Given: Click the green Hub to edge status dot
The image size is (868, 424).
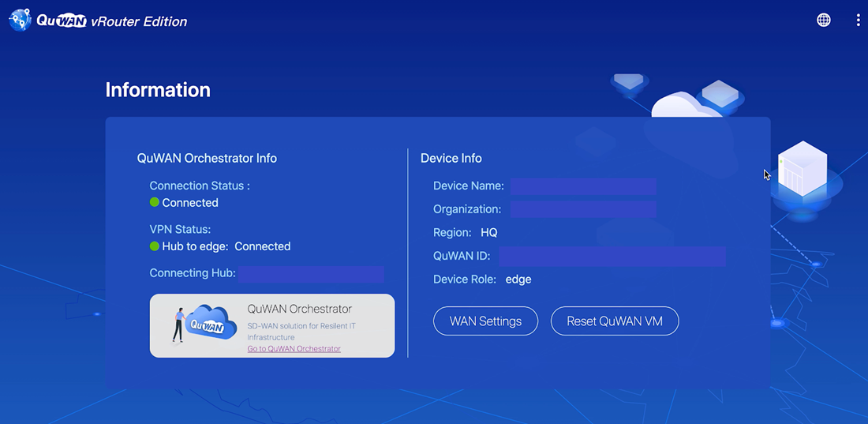Looking at the screenshot, I should [x=155, y=246].
